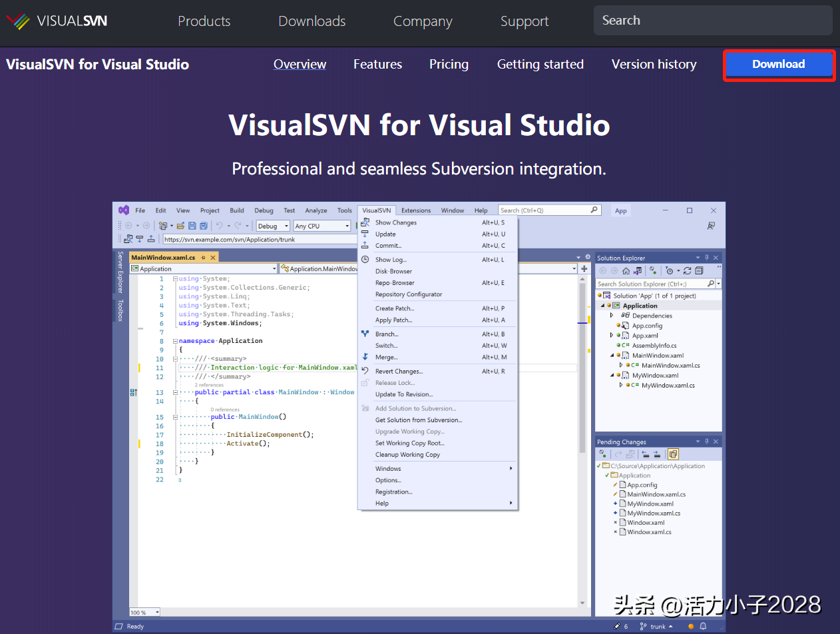
Task: Click the VisualSVN logo in the site header
Action: [57, 21]
